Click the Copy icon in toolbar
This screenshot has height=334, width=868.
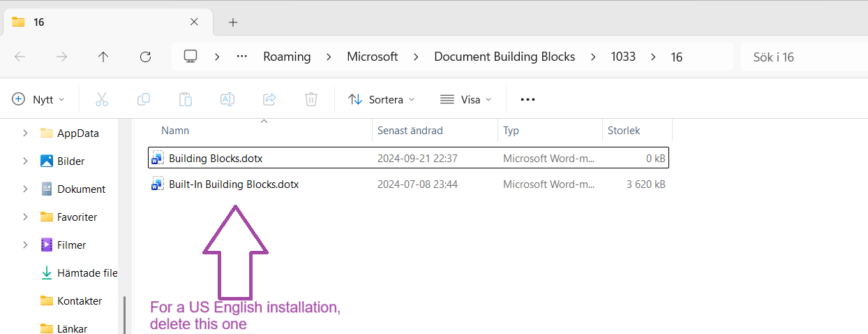(144, 99)
